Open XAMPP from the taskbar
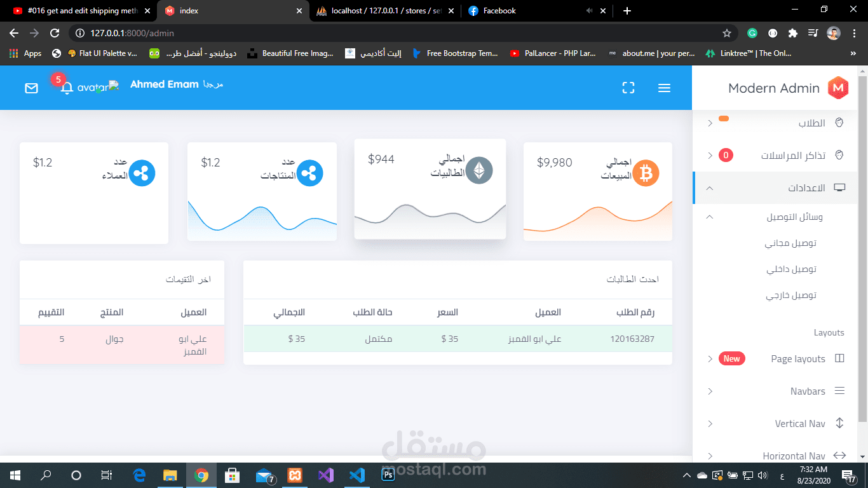The height and width of the screenshot is (488, 868). 295,475
